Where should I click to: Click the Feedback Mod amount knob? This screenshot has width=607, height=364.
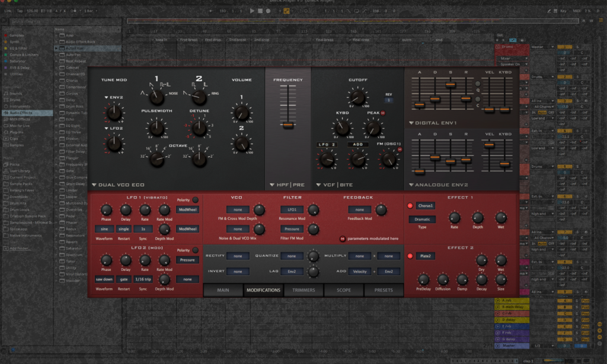(x=381, y=210)
